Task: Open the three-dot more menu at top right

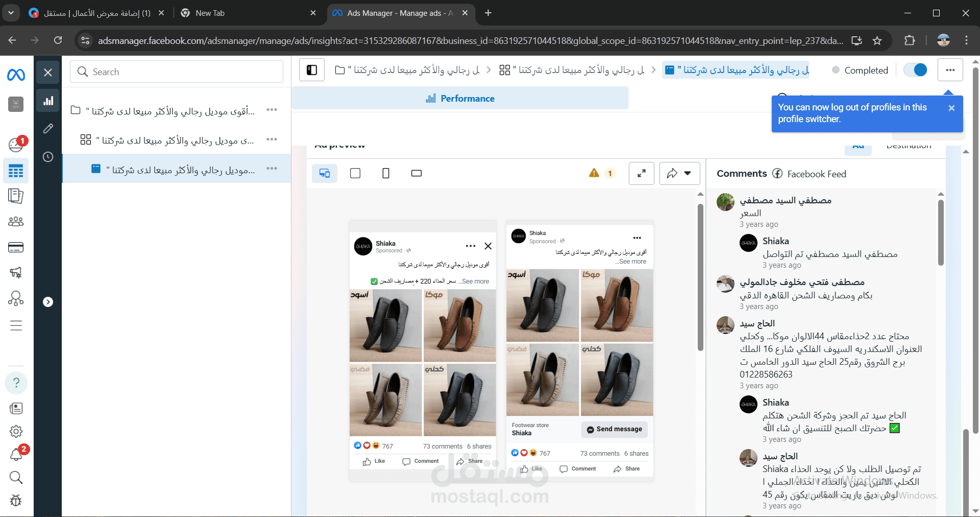Action: coord(950,70)
